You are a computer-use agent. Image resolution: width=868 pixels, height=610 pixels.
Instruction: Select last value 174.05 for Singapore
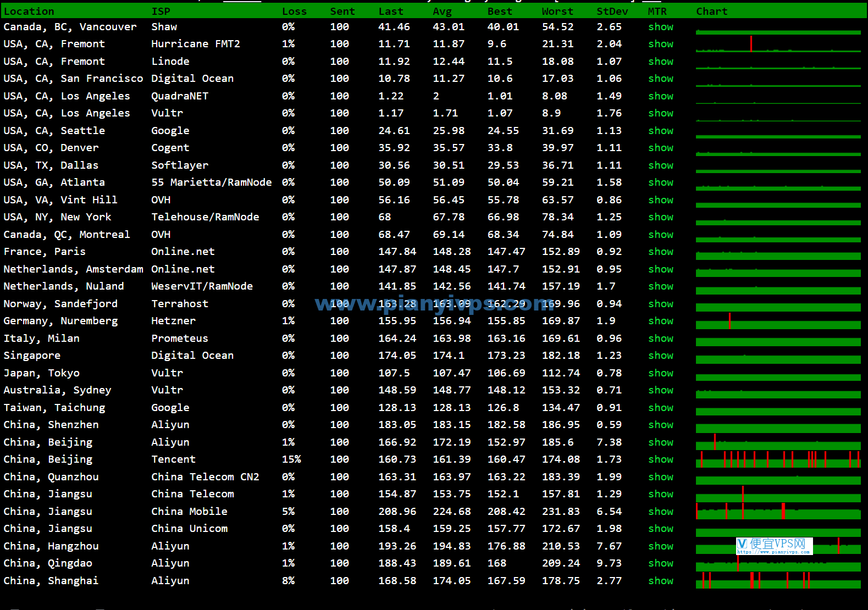397,356
